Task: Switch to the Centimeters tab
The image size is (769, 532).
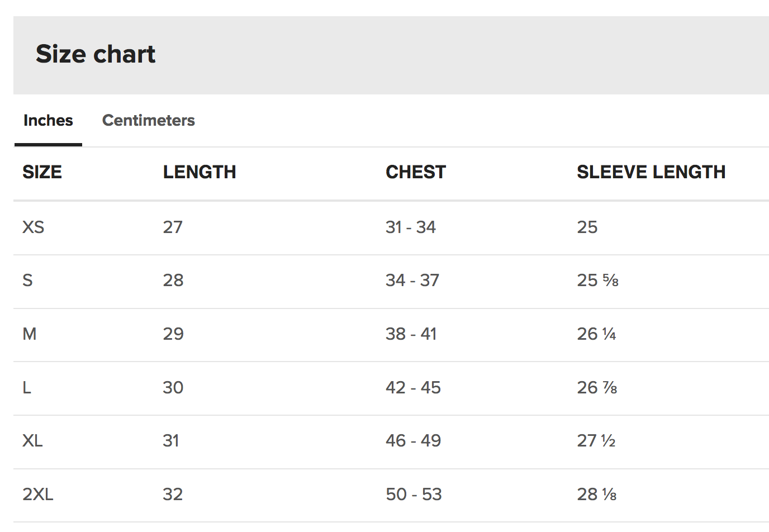Action: 148,120
